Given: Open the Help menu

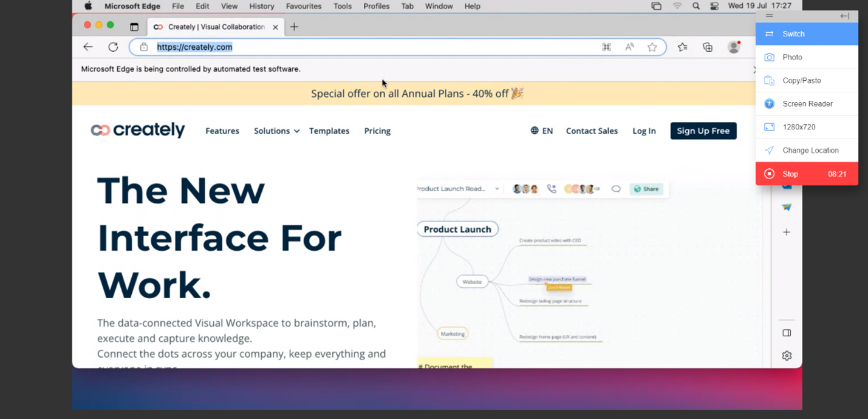Looking at the screenshot, I should [x=472, y=6].
